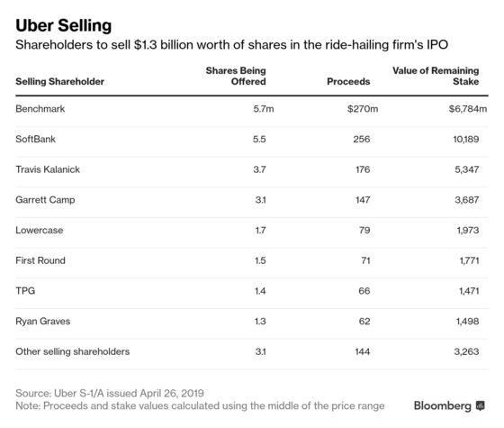The image size is (504, 428).
Task: Click the TPG row label
Action: (25, 291)
